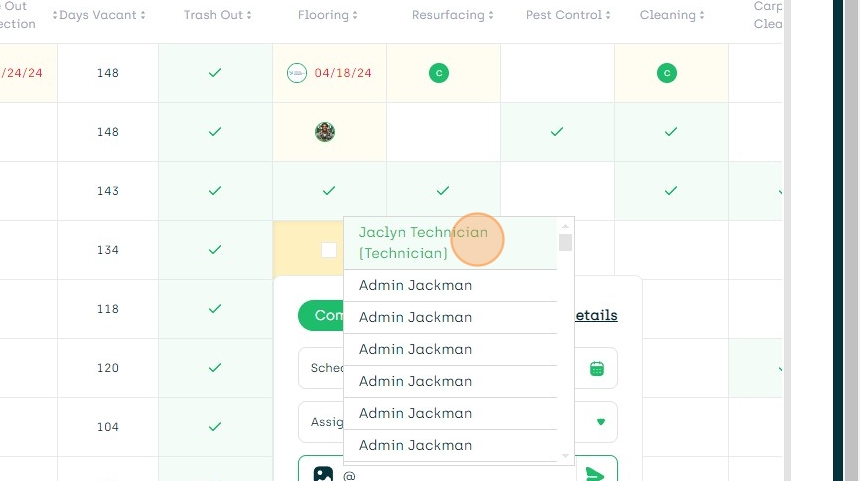Viewport: 860px width, 481px height.
Task: Open the schedule calendar icon
Action: (597, 369)
